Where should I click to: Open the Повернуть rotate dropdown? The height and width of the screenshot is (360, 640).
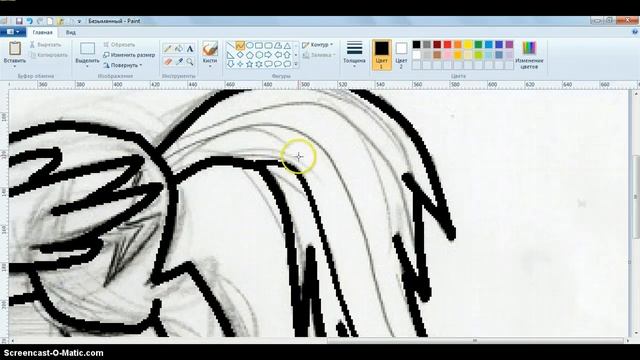coord(122,65)
